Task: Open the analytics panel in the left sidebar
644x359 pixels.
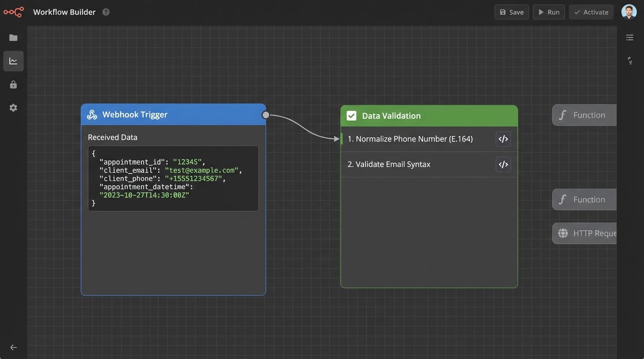Action: click(13, 61)
